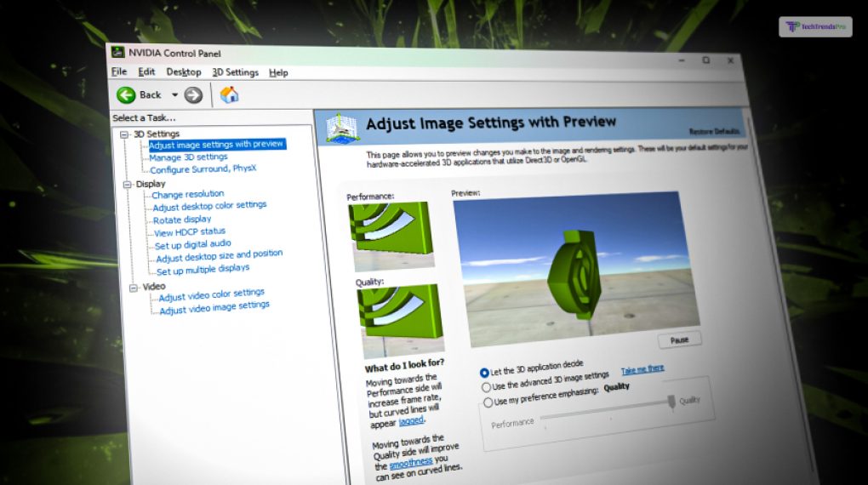Click the Display tree label
This screenshot has height=485, width=868.
click(x=151, y=184)
